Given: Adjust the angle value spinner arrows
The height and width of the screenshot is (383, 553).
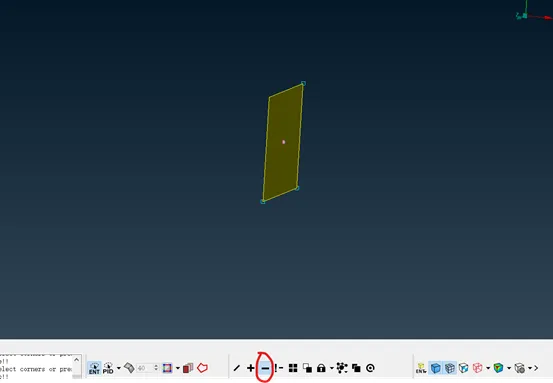Looking at the screenshot, I should click(156, 368).
